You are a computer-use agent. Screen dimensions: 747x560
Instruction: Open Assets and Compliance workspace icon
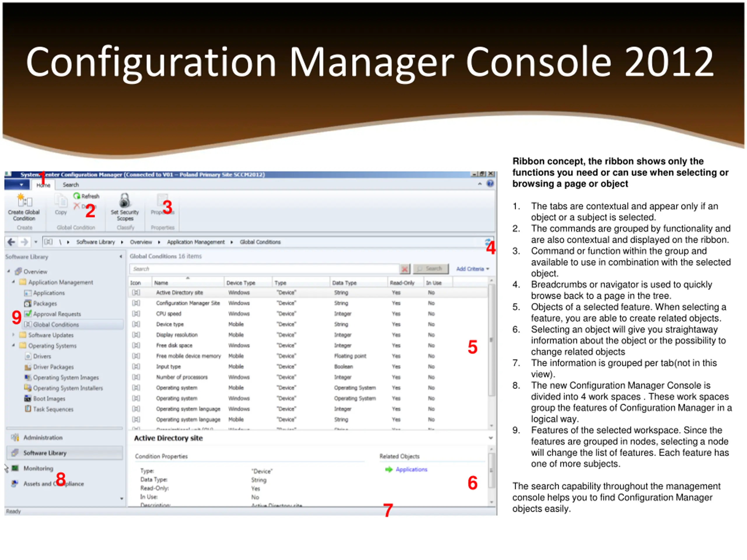15,484
